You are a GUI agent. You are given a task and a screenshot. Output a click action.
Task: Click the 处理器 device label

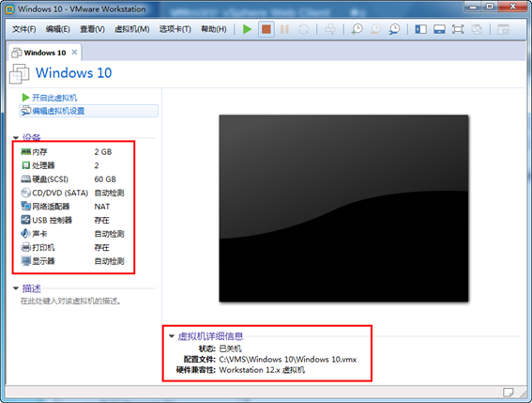[x=43, y=165]
